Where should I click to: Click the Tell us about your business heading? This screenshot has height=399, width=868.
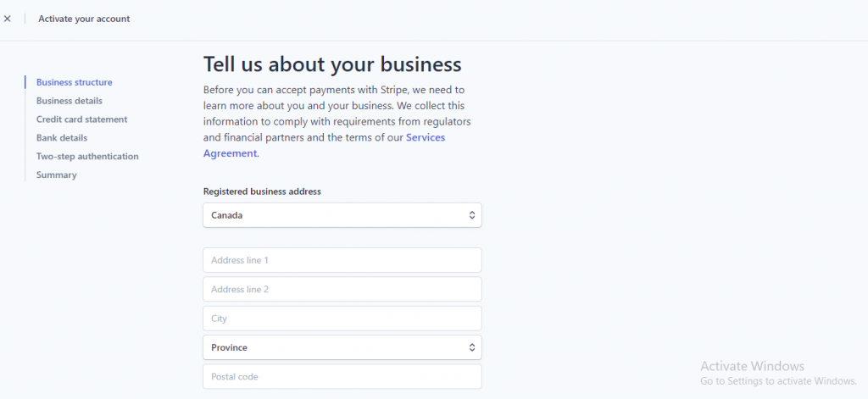332,64
